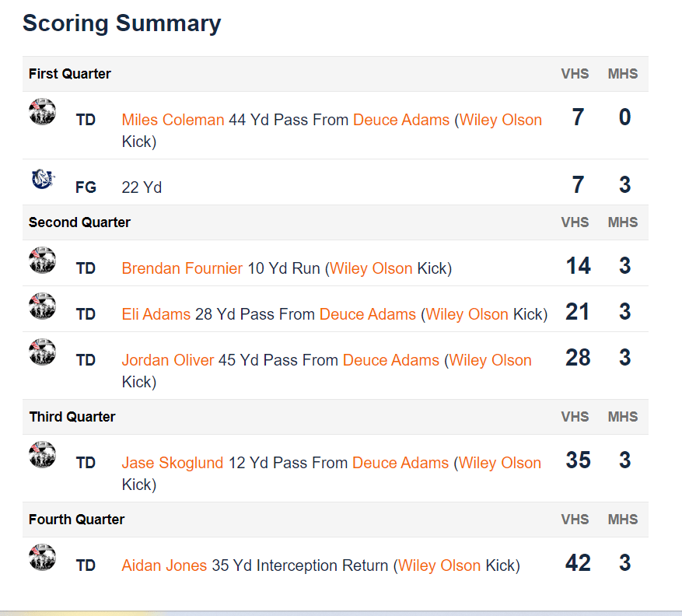
Task: Open Eli Adams player link
Action: 156,314
